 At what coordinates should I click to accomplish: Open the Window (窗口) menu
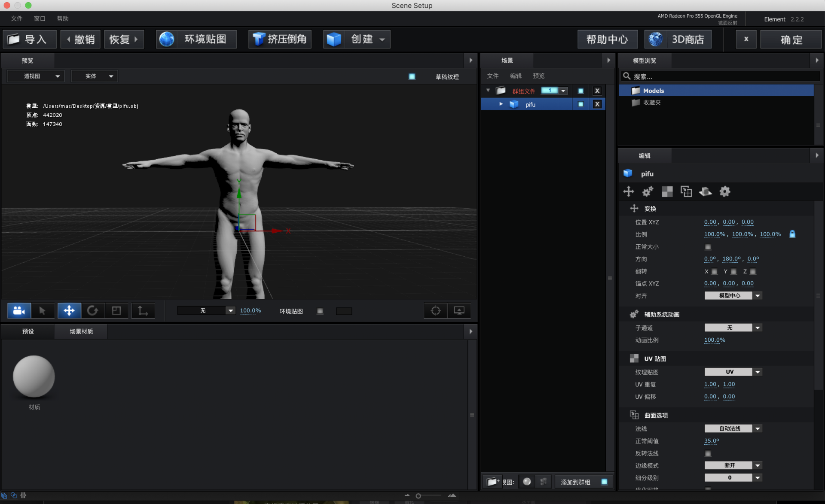(x=40, y=18)
